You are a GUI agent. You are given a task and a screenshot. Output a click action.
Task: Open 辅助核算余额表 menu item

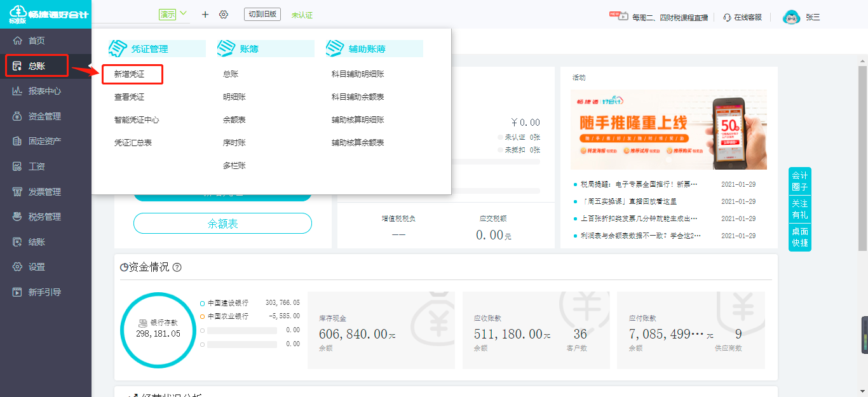point(358,143)
